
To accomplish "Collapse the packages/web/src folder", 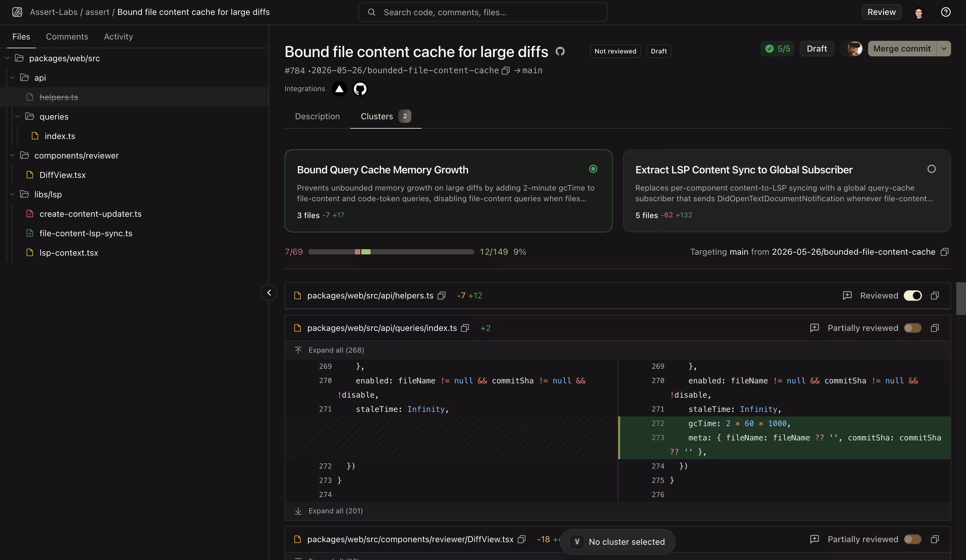I will [7, 58].
